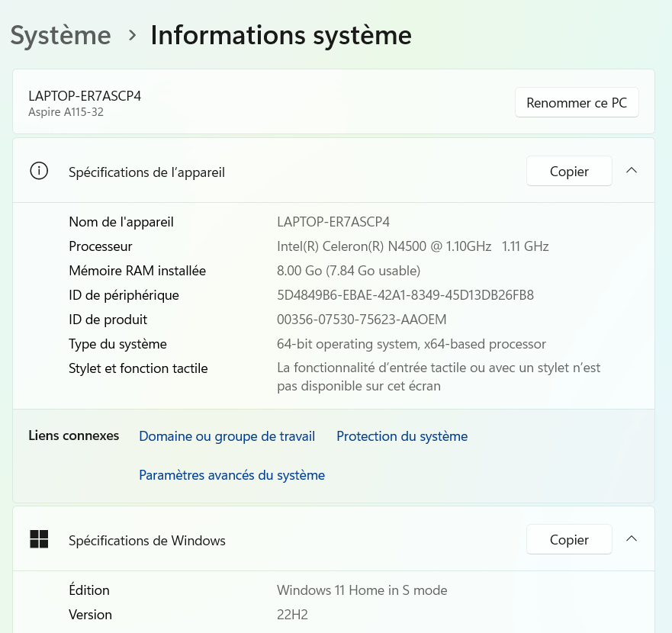Go back to the Système breadcrumb
672x633 pixels.
click(x=61, y=36)
